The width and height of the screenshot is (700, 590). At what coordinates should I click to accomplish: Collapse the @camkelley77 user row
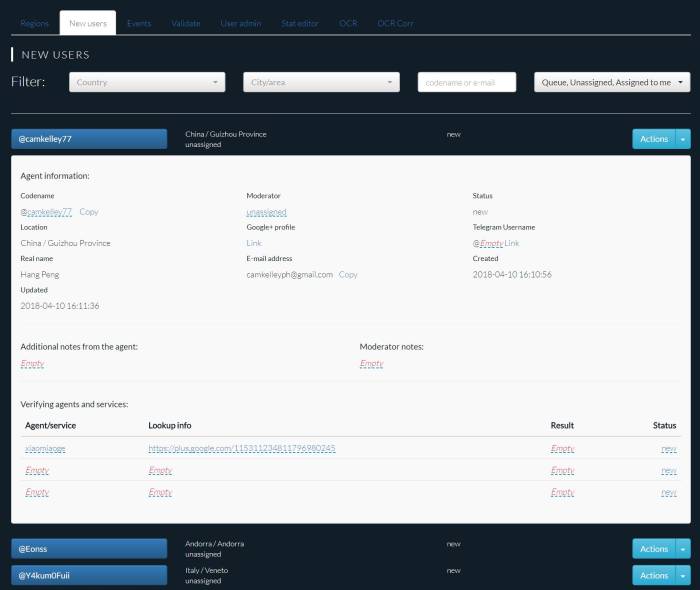coord(89,139)
